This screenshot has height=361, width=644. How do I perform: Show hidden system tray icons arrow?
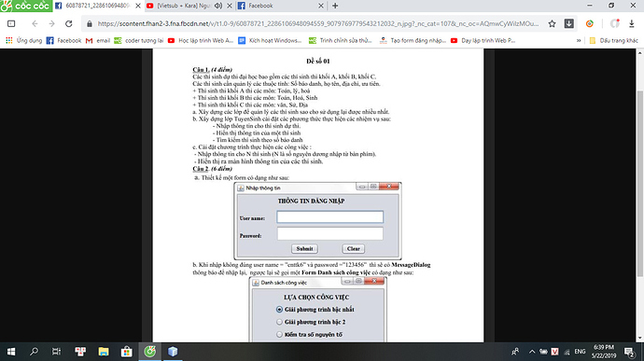click(x=532, y=352)
